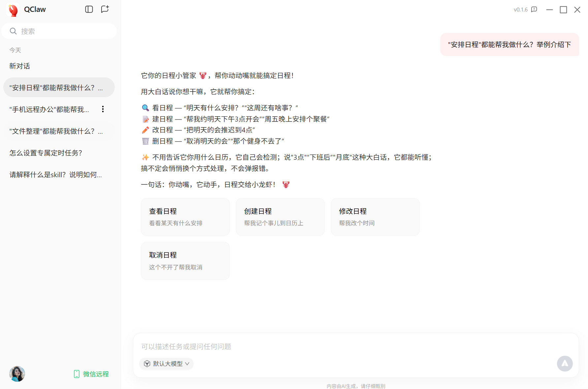Open feedback icon next to v0.1.6
The height and width of the screenshot is (389, 588).
(x=534, y=10)
